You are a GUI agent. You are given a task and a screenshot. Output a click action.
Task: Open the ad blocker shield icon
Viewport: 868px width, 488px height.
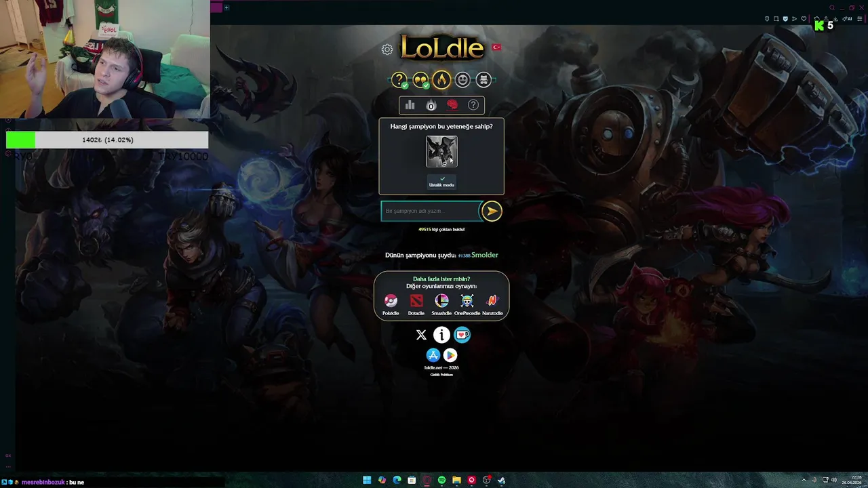coord(785,19)
